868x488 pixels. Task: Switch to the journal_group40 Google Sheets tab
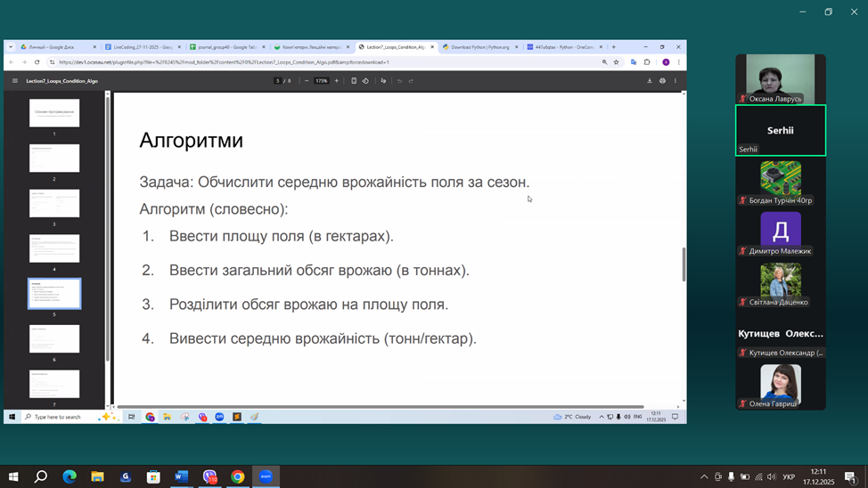click(226, 47)
